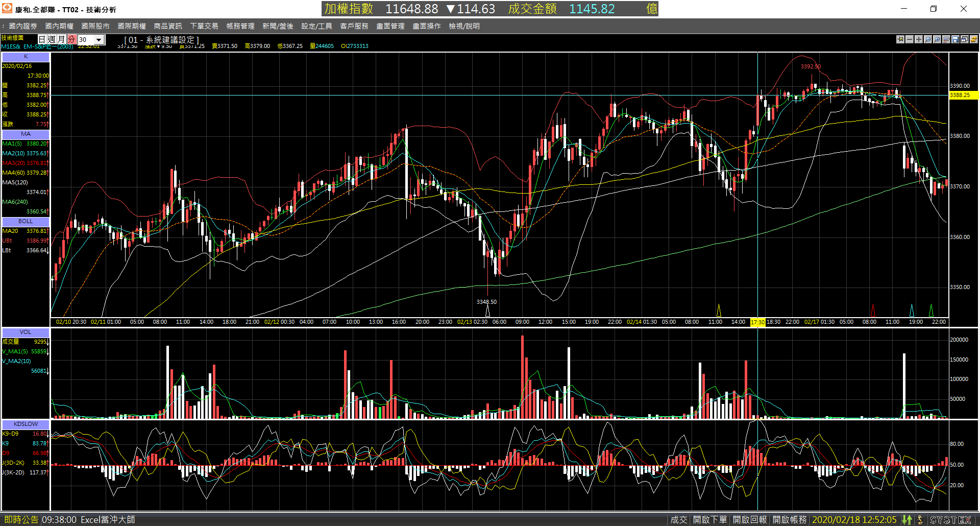
Task: Open the minute interval dropdown arrow
Action: click(99, 40)
